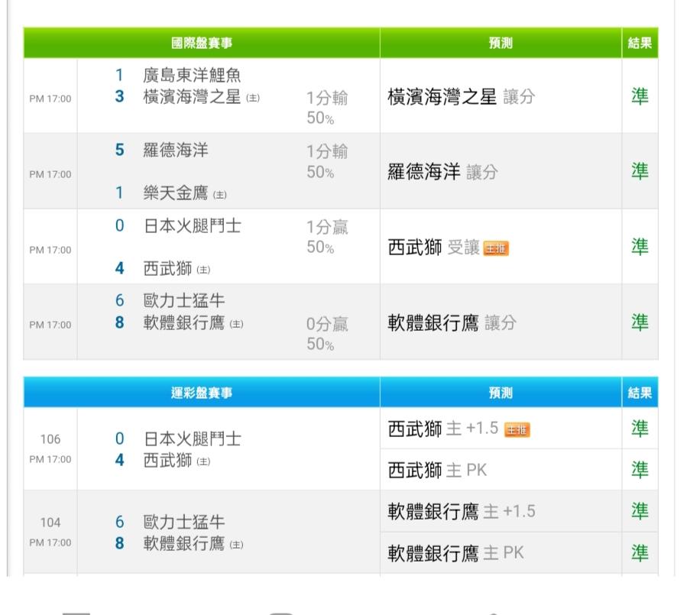The image size is (700, 615).
Task: Click odds 1分輸 50% for 橫濱海灣之星 game
Action: (327, 108)
